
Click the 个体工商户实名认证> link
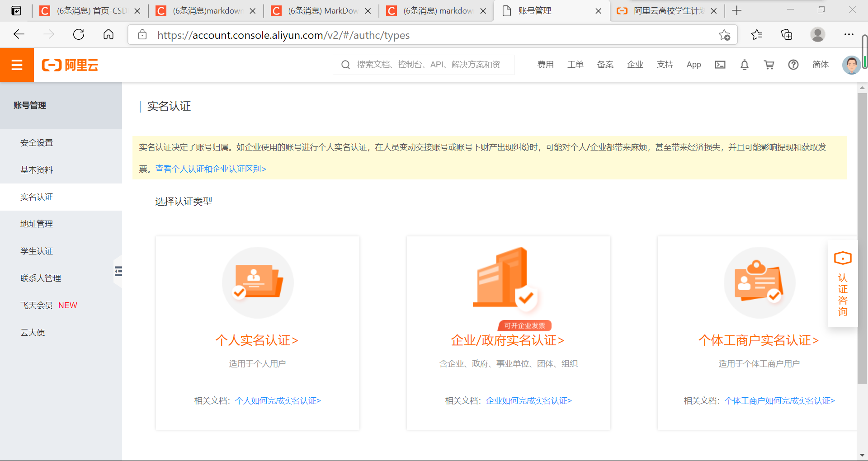click(759, 340)
